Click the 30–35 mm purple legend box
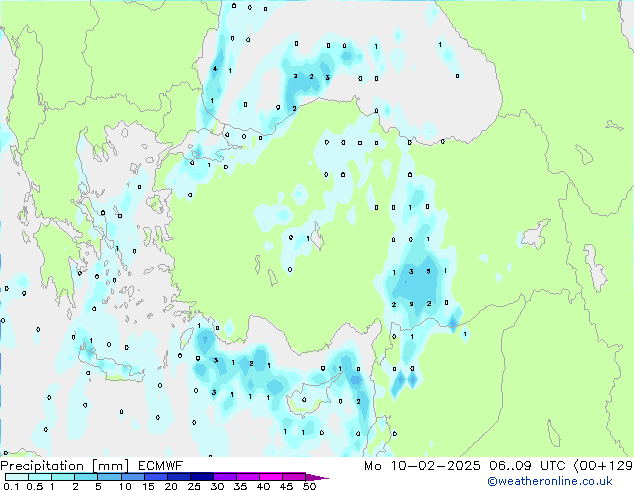Screen dimensions: 634x490 coord(225,477)
